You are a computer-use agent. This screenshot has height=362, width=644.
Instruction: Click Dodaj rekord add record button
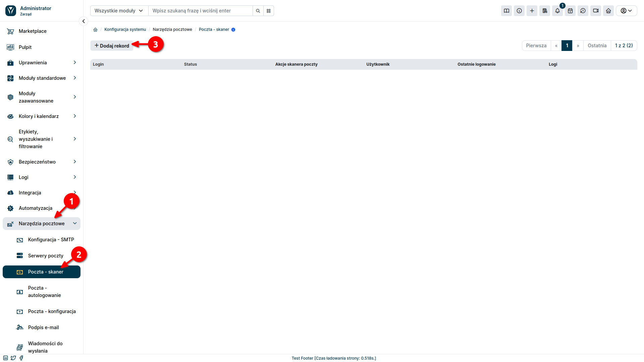[x=111, y=45]
